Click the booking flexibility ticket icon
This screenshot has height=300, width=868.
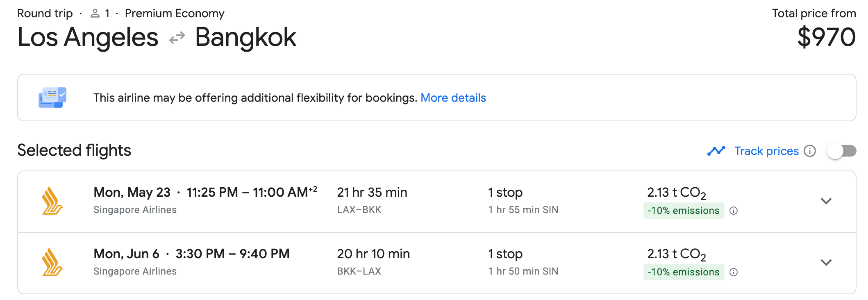coord(52,98)
